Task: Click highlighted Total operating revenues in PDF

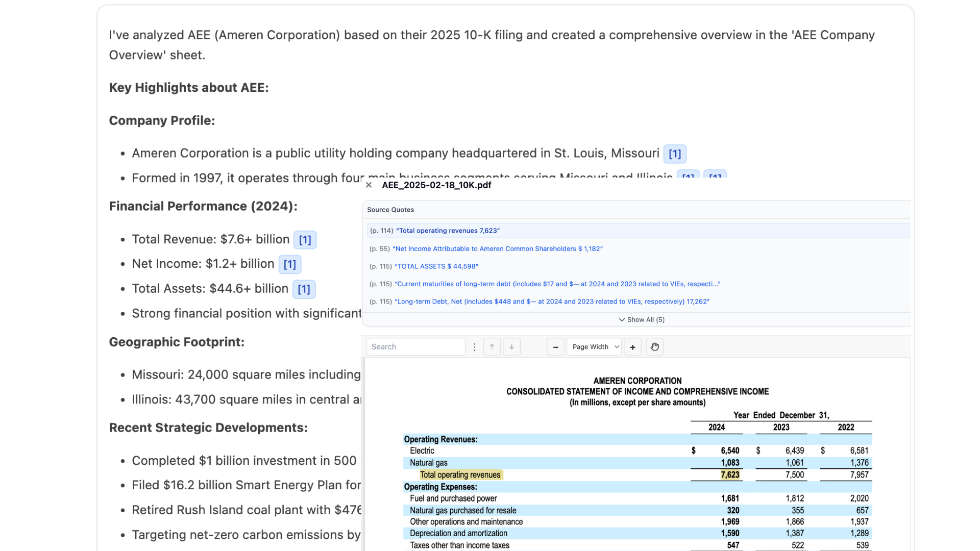Action: (460, 475)
